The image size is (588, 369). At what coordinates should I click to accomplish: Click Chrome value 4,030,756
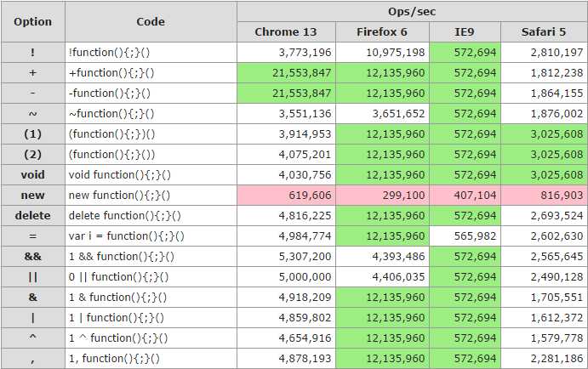click(x=286, y=175)
